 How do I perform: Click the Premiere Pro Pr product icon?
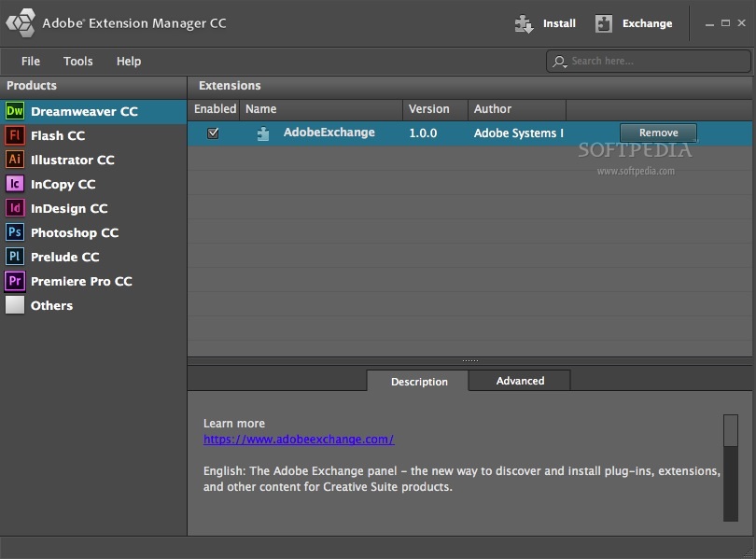click(14, 281)
